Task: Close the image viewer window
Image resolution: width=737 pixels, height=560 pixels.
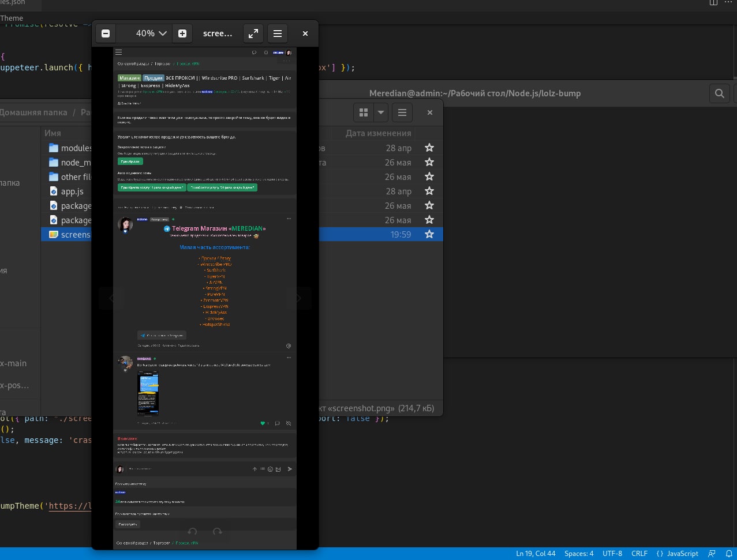Action: pos(305,33)
